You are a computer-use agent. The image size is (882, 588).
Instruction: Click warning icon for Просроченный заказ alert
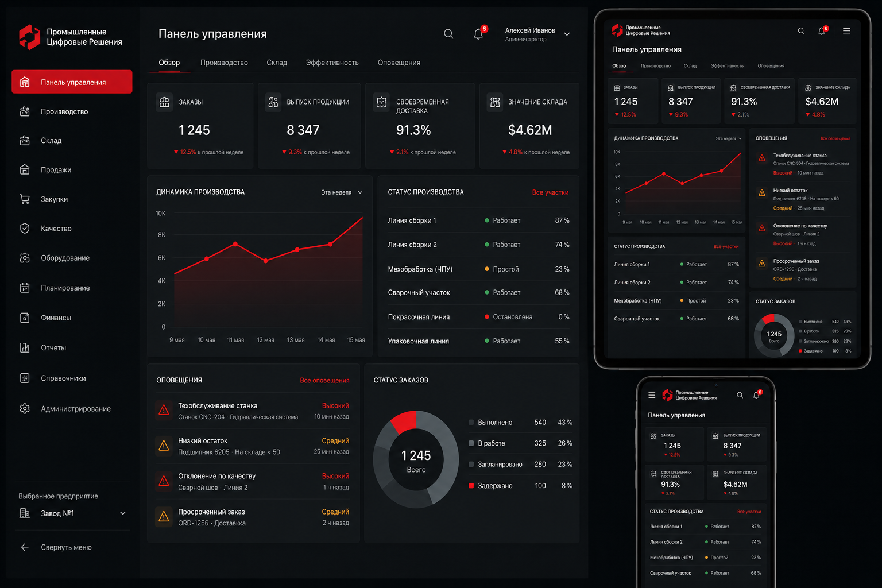tap(164, 516)
